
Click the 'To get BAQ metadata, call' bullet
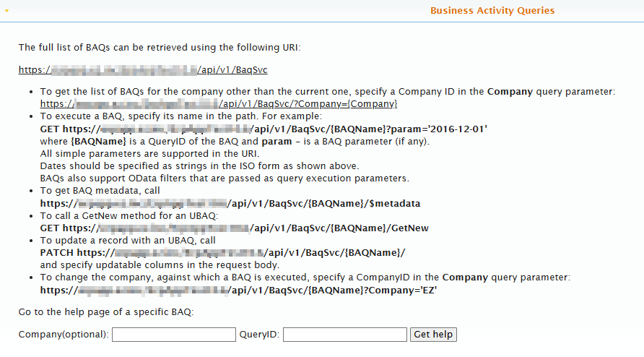100,191
